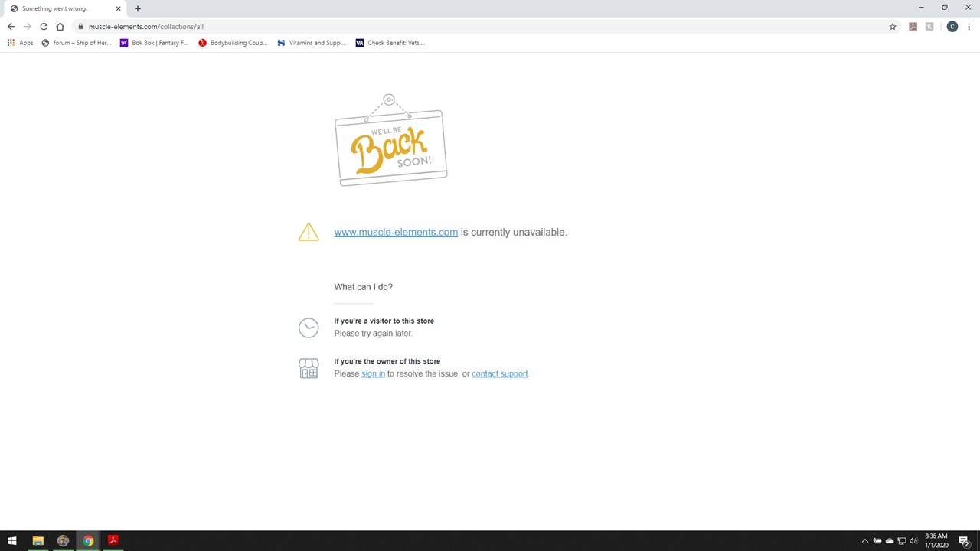The width and height of the screenshot is (980, 551).
Task: View site info via padlock icon
Action: 80,26
